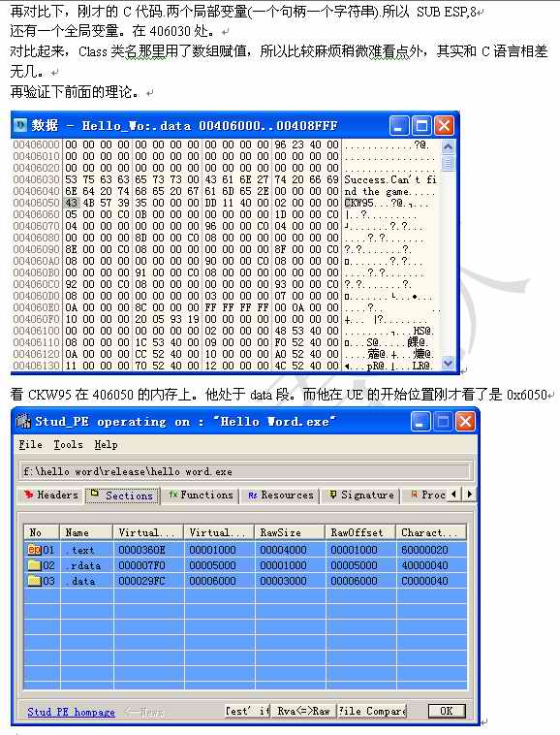Click the File Compare button
The height and width of the screenshot is (735, 560).
372,711
